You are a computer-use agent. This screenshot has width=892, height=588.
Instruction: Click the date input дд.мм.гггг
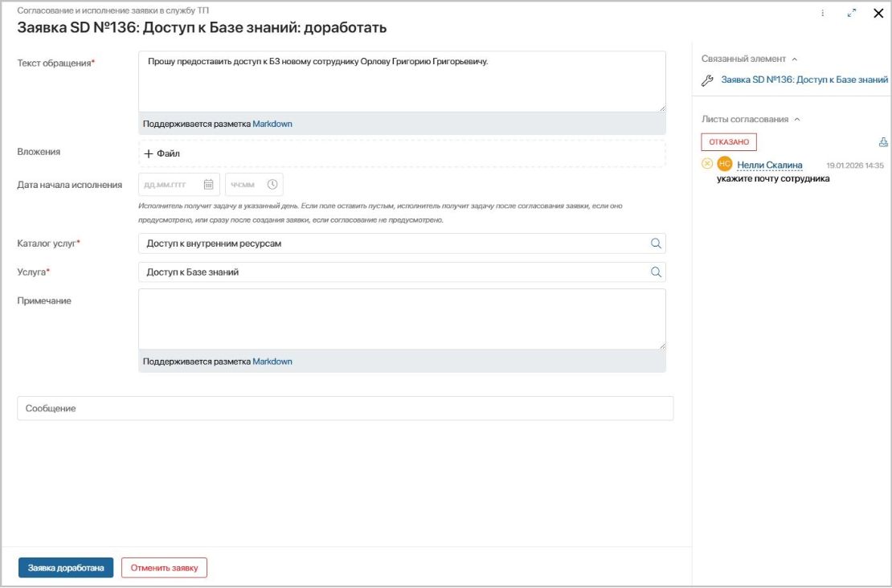click(x=178, y=184)
